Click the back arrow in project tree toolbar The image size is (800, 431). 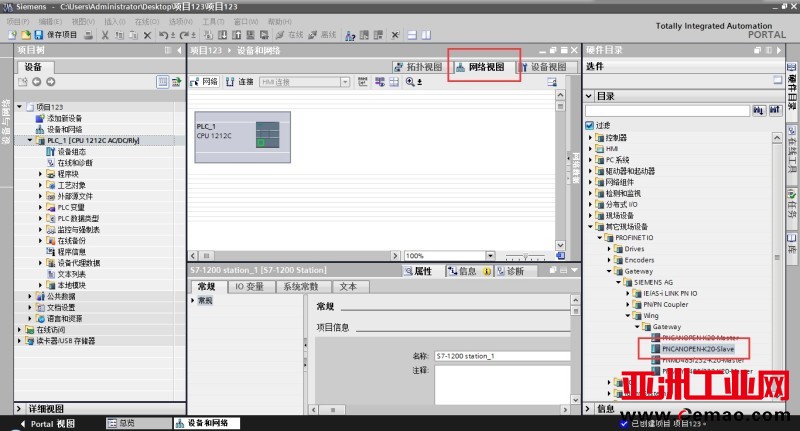36,82
